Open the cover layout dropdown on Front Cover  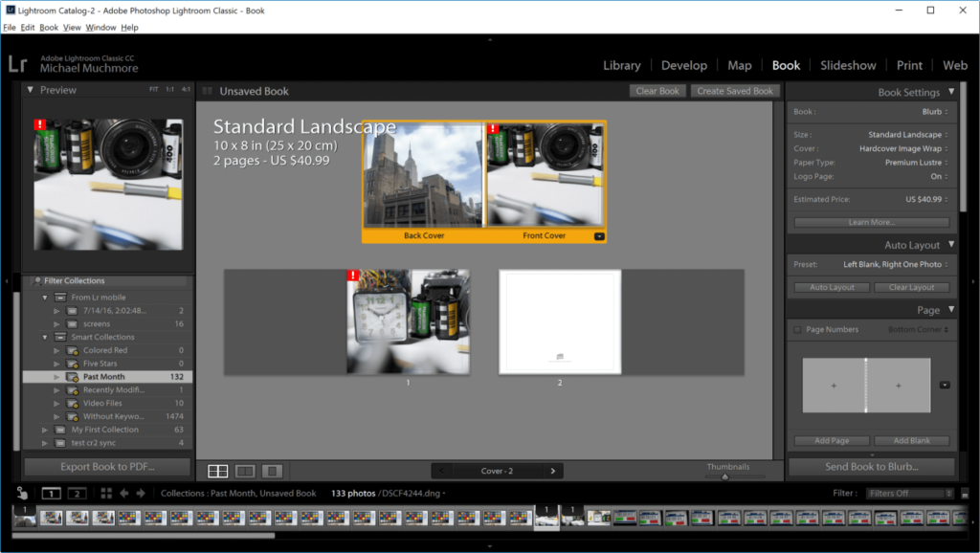(x=601, y=236)
